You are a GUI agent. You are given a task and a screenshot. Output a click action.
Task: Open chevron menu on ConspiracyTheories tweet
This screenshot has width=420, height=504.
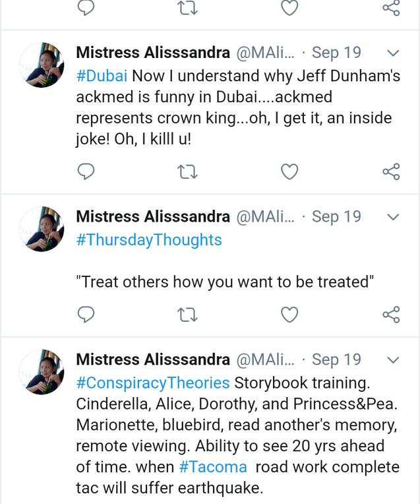[392, 360]
